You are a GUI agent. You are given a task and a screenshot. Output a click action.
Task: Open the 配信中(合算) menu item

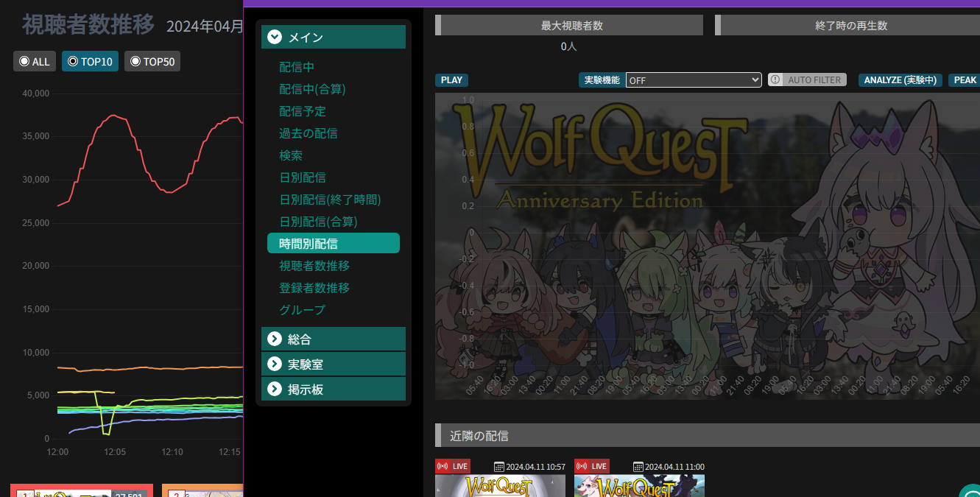click(312, 89)
